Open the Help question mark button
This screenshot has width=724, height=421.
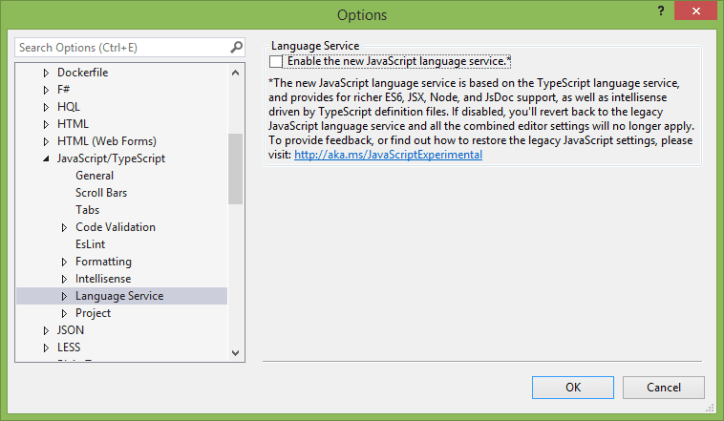[x=661, y=10]
